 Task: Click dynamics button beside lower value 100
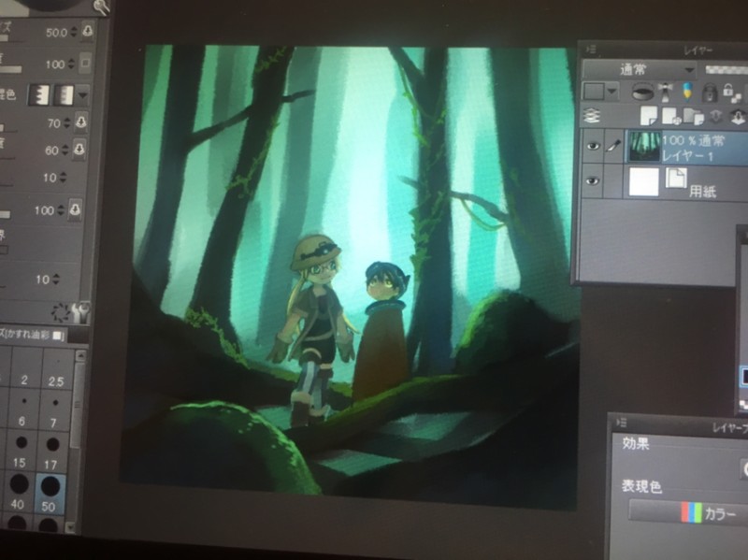tap(75, 208)
